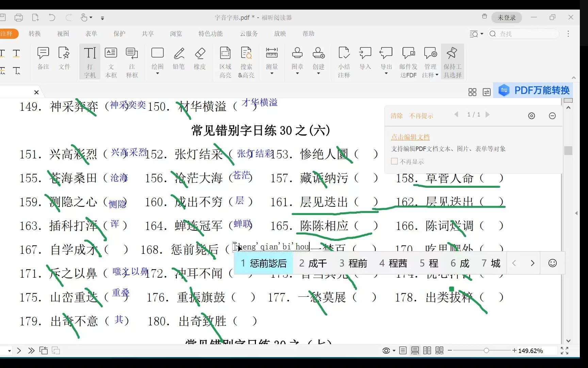Select the 铅笔 pencil tool
The image size is (588, 368).
pyautogui.click(x=179, y=58)
